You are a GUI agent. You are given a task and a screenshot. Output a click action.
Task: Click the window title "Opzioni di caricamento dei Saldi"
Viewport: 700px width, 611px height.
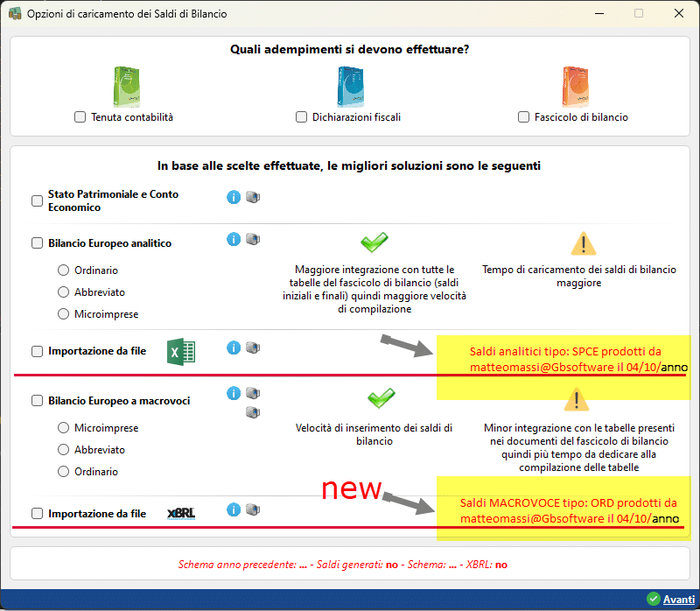coord(127,14)
